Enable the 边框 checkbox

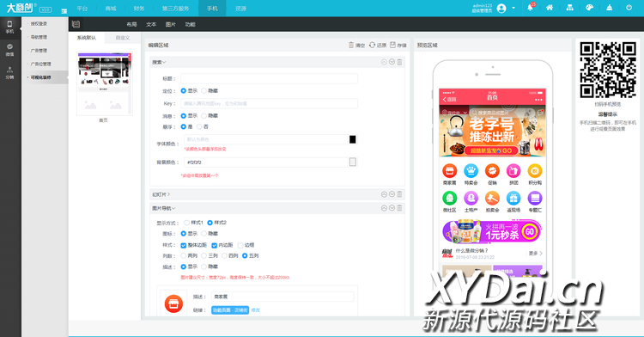pos(240,245)
